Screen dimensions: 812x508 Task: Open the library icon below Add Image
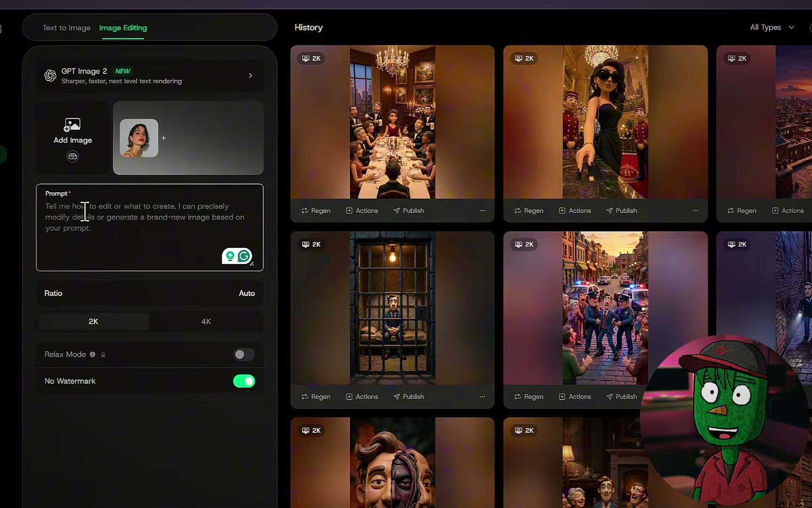pos(72,156)
